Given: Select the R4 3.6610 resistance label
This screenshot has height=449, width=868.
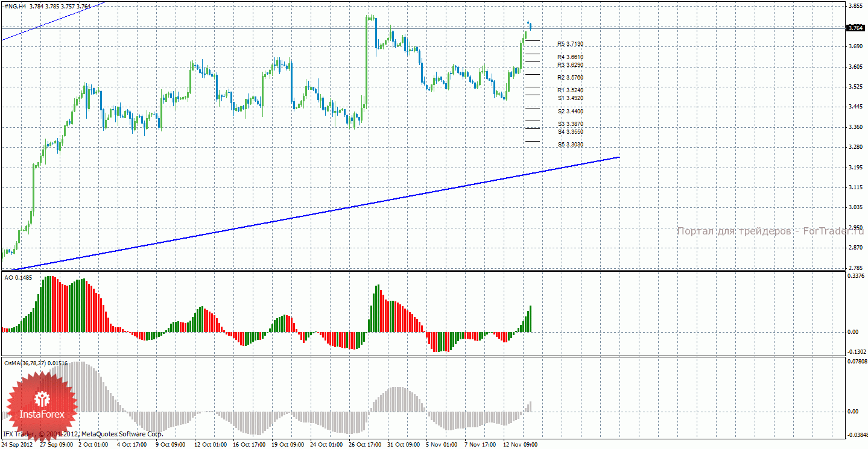Looking at the screenshot, I should pos(570,57).
